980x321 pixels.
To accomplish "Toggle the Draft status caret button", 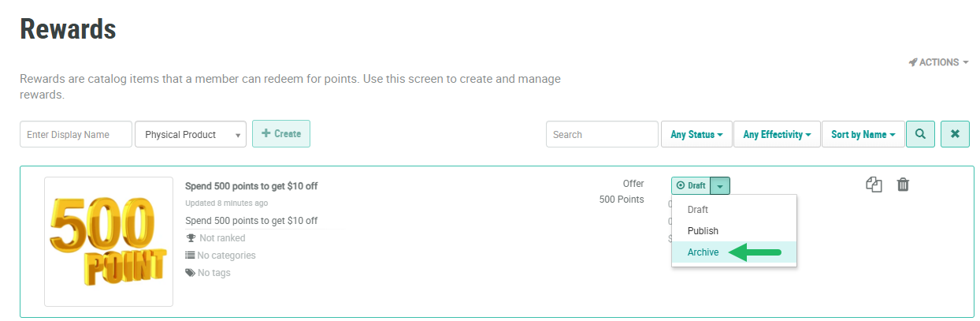I will tap(720, 185).
